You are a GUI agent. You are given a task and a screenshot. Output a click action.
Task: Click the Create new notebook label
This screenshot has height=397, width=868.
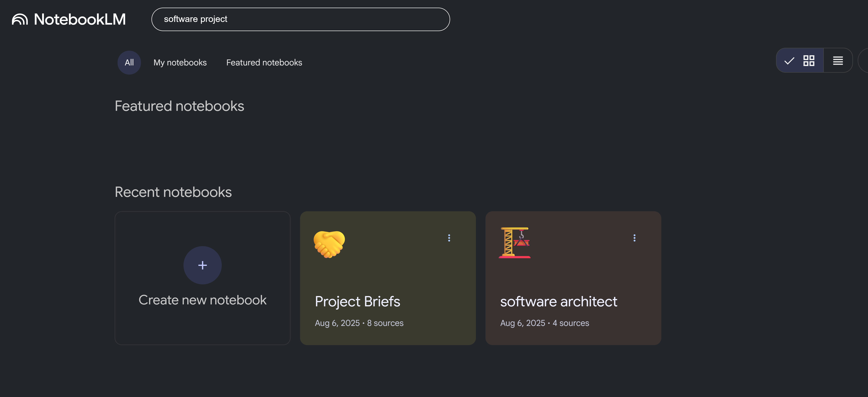click(x=202, y=300)
